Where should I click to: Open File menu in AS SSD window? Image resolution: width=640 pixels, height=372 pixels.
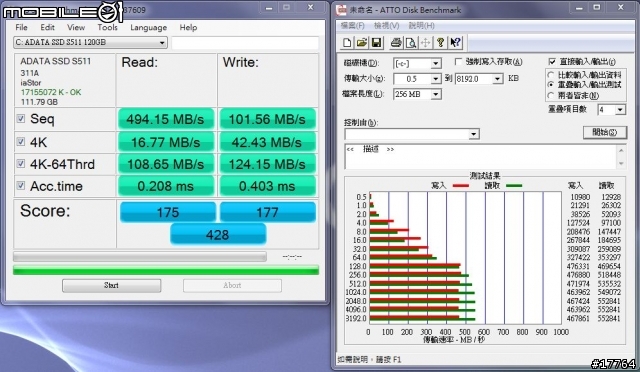coord(21,27)
